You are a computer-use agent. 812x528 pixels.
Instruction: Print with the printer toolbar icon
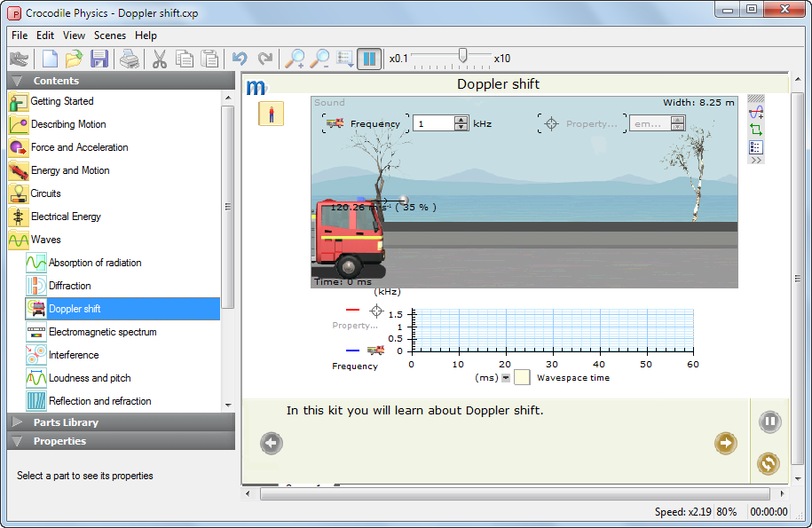[130, 59]
